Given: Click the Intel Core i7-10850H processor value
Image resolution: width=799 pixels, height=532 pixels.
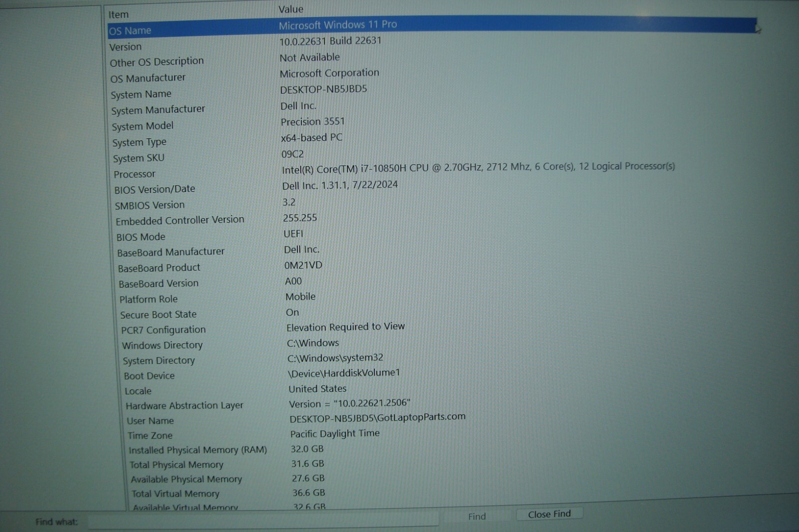Looking at the screenshot, I should tap(478, 168).
